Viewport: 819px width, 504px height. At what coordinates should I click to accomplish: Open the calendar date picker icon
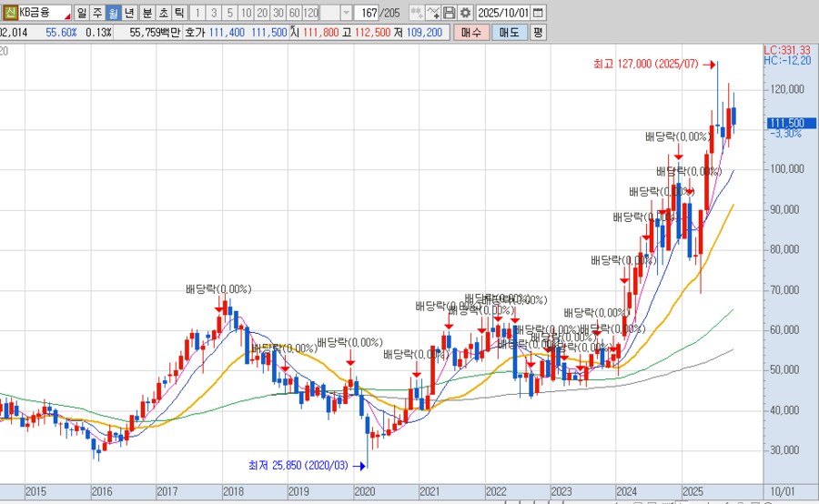pos(538,14)
